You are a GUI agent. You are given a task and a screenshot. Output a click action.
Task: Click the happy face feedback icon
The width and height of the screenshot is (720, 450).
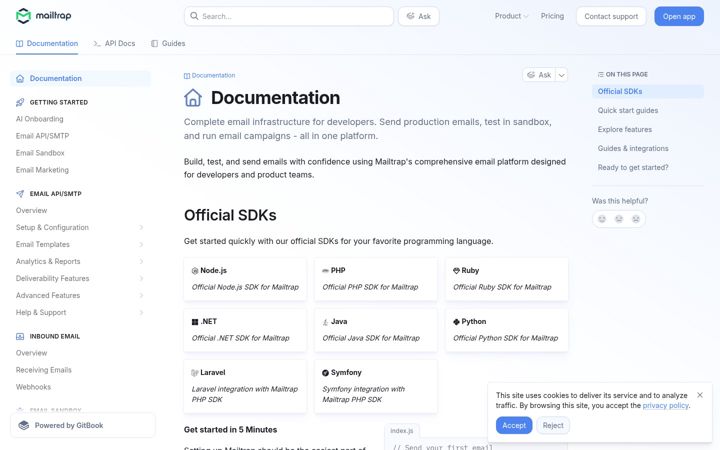[x=602, y=219]
